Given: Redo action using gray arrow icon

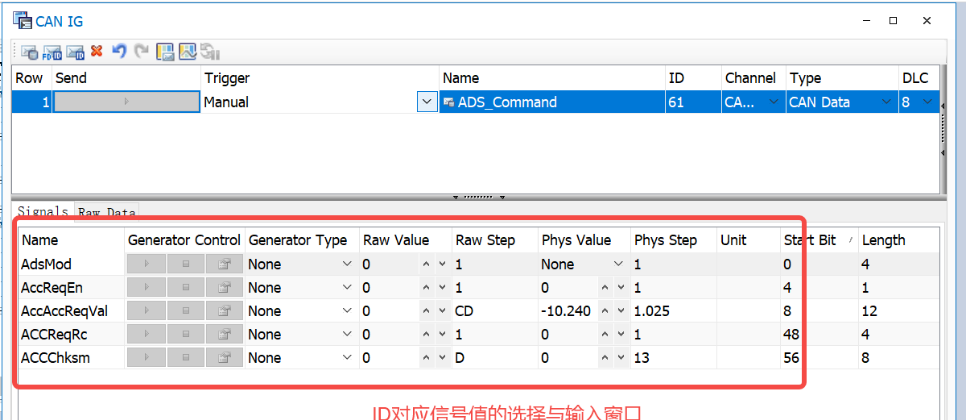Looking at the screenshot, I should point(141,51).
